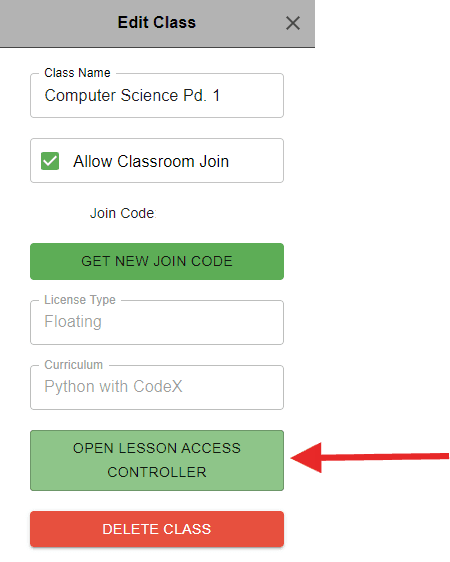Click the Edit Class header title
Image resolution: width=450 pixels, height=562 pixels.
157,23
